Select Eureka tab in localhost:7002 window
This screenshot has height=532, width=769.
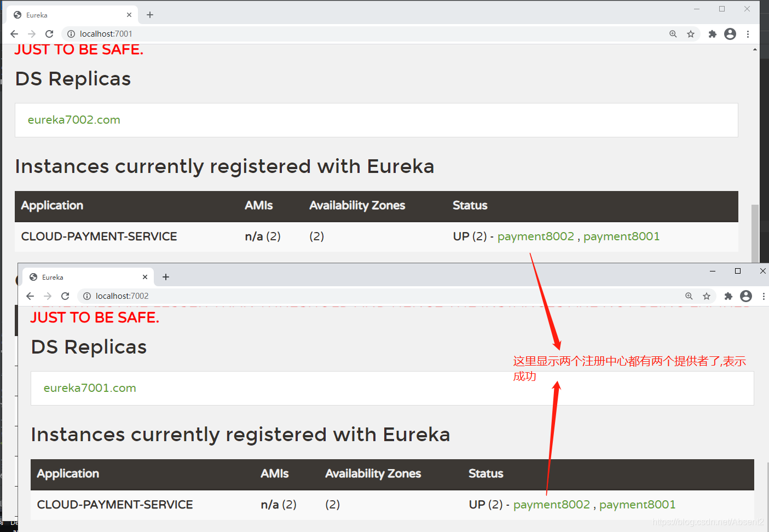click(88, 277)
